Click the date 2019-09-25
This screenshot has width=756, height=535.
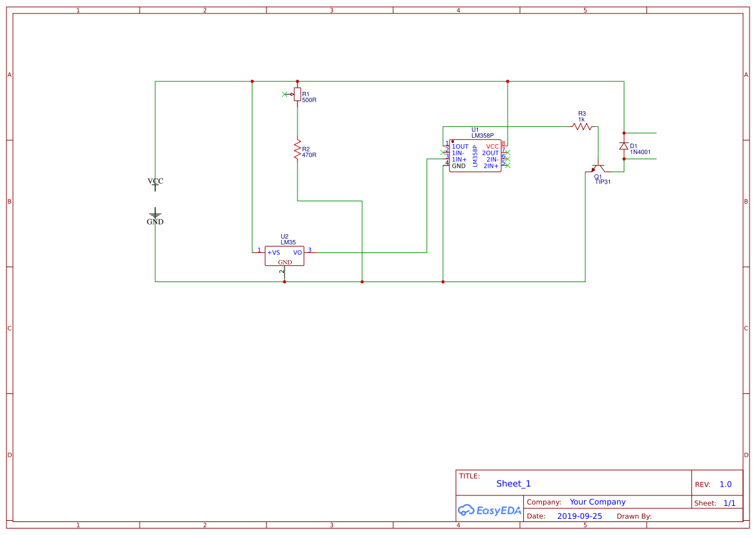[x=579, y=516]
